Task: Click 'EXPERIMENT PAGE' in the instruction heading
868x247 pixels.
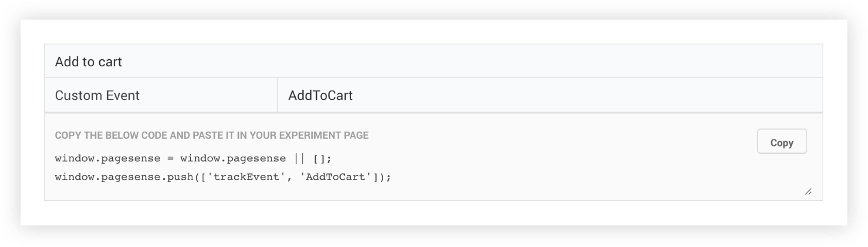Action: [x=323, y=135]
